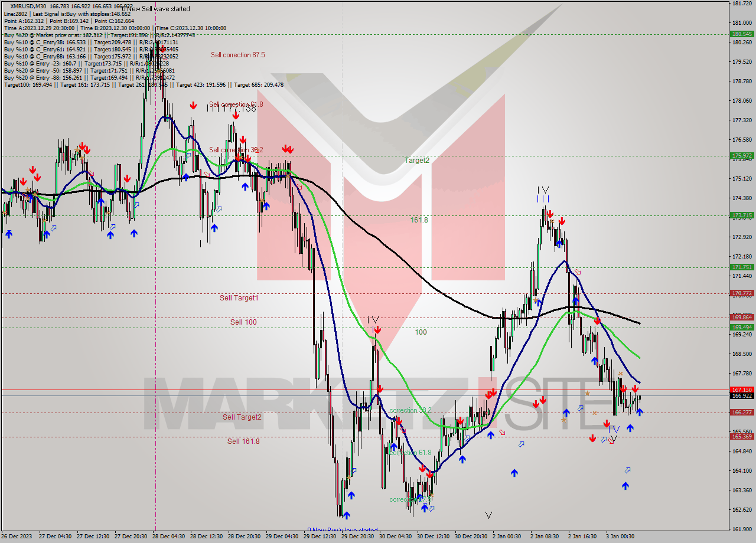Image resolution: width=756 pixels, height=543 pixels.
Task: Click the 178.060 value on price axis
Action: tap(741, 100)
